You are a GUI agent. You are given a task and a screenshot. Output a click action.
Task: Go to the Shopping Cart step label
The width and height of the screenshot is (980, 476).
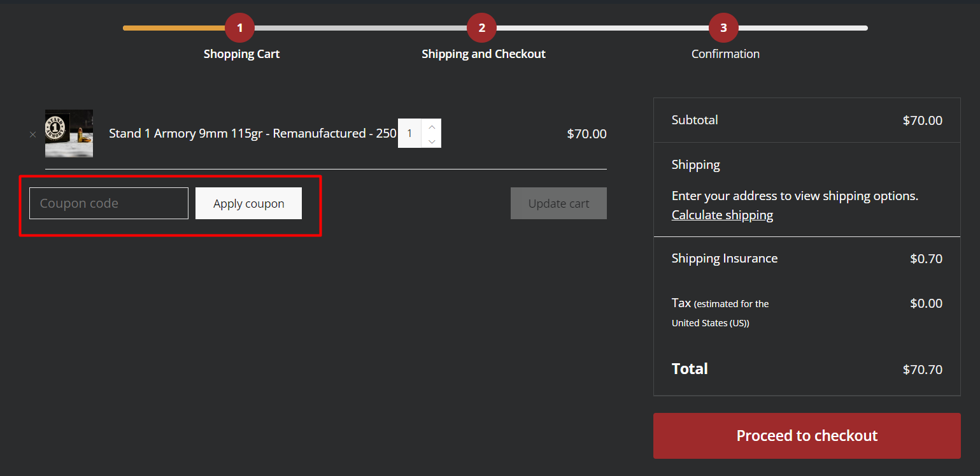point(241,54)
